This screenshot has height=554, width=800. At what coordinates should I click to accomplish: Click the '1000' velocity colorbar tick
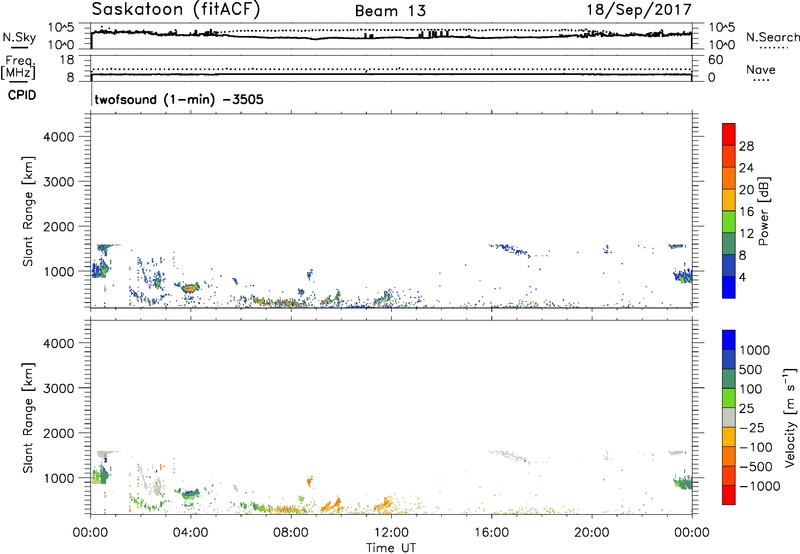(755, 350)
